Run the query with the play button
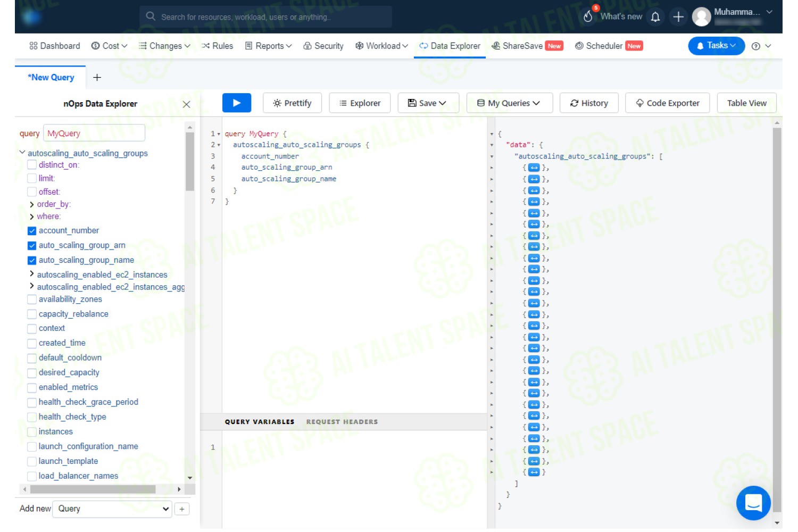The width and height of the screenshot is (798, 532). (x=236, y=103)
